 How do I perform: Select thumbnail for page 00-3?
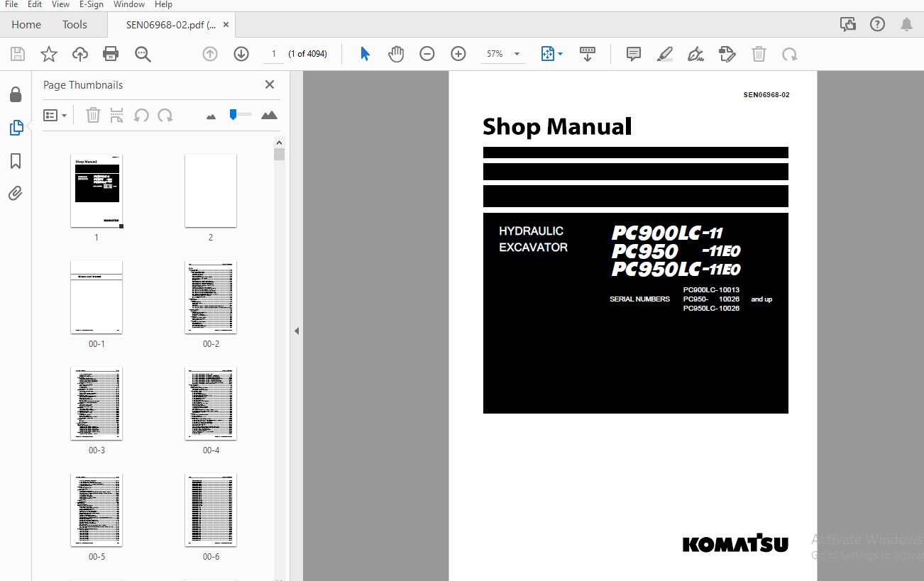[x=97, y=404]
